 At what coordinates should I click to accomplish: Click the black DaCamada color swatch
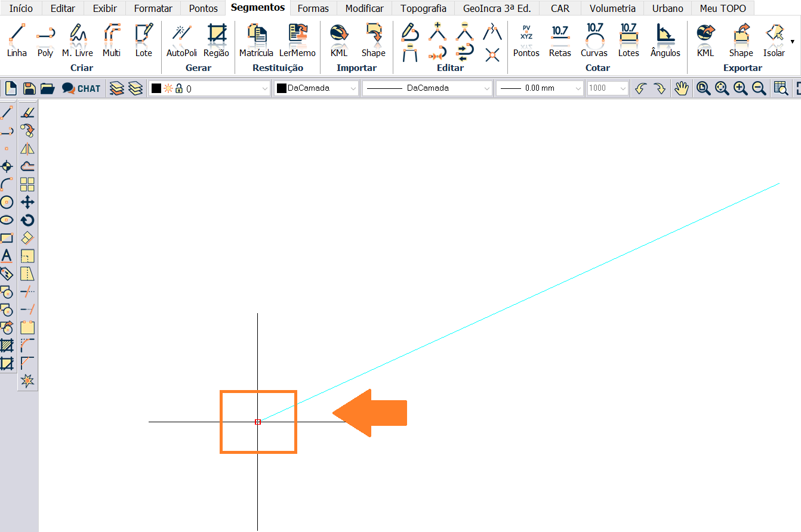282,88
